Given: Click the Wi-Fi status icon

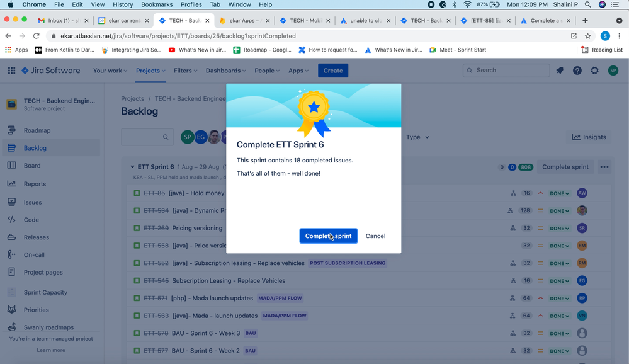Looking at the screenshot, I should point(467,4).
